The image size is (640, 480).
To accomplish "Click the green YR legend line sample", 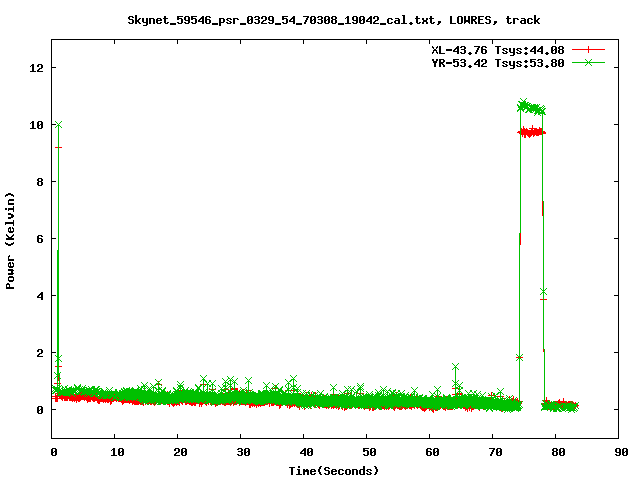I will click(588, 62).
